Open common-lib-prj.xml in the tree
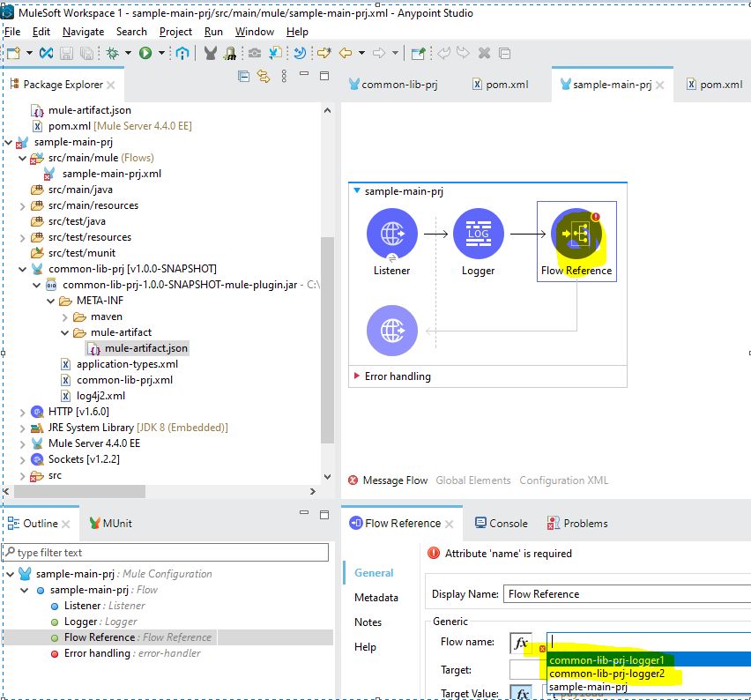This screenshot has width=751, height=700. pyautogui.click(x=124, y=380)
